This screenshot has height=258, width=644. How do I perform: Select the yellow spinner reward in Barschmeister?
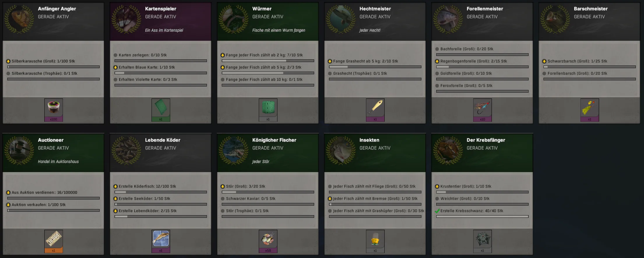click(590, 110)
